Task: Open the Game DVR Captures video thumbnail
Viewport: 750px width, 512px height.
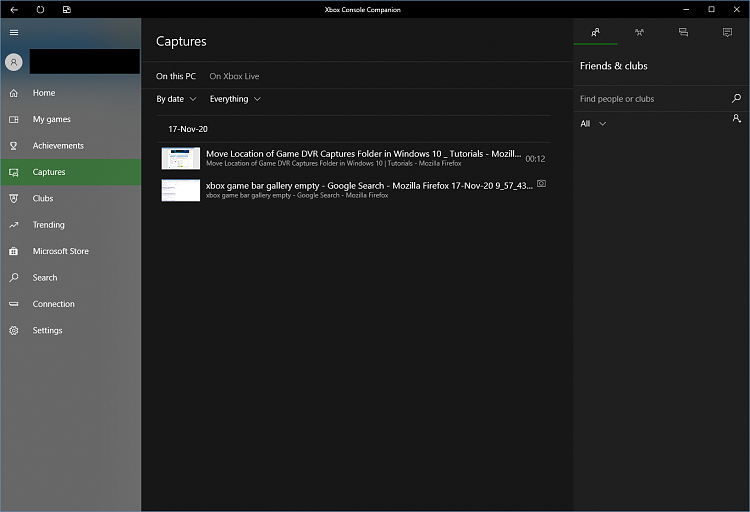Action: [181, 158]
